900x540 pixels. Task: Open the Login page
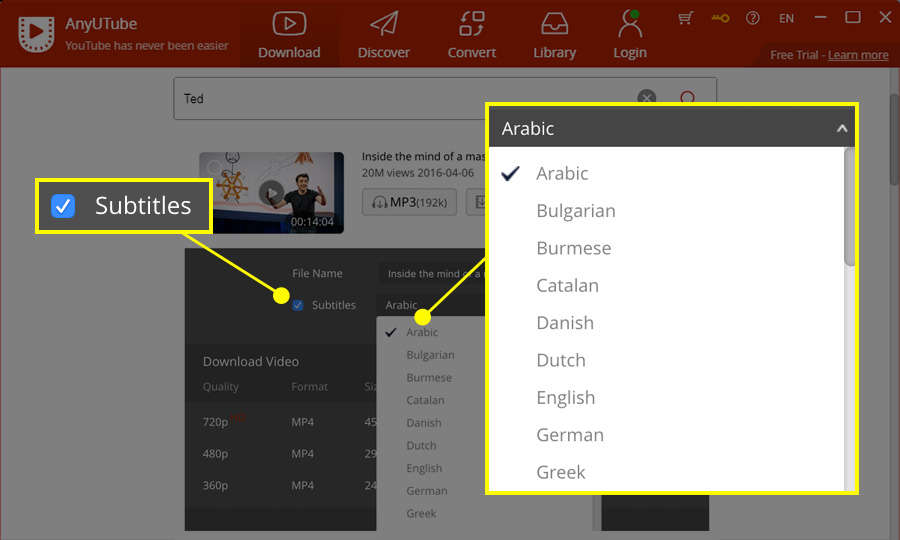tap(630, 34)
